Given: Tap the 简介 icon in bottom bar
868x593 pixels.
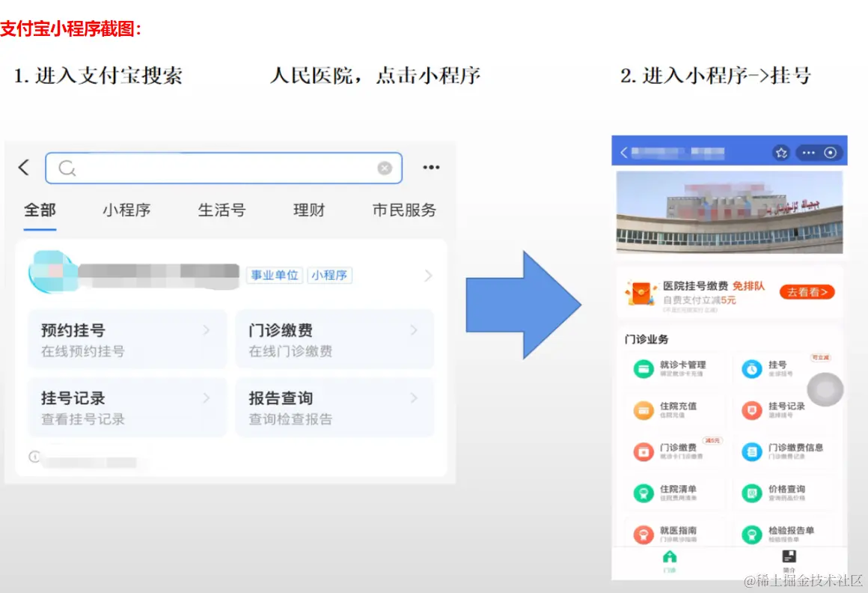Looking at the screenshot, I should [x=789, y=556].
